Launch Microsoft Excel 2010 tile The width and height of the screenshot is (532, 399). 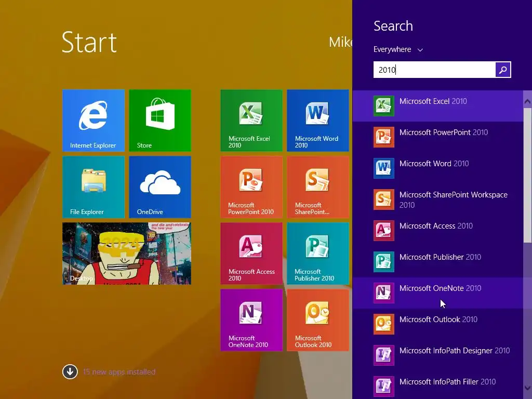251,120
